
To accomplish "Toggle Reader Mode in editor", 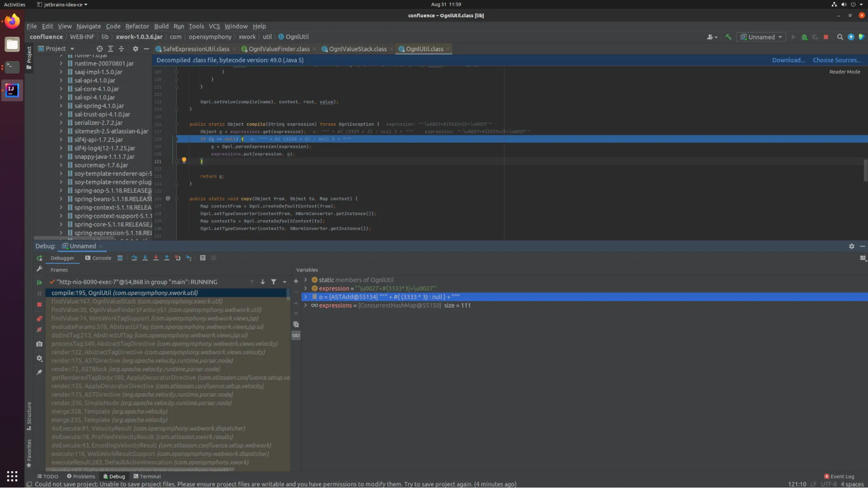I will click(x=844, y=72).
